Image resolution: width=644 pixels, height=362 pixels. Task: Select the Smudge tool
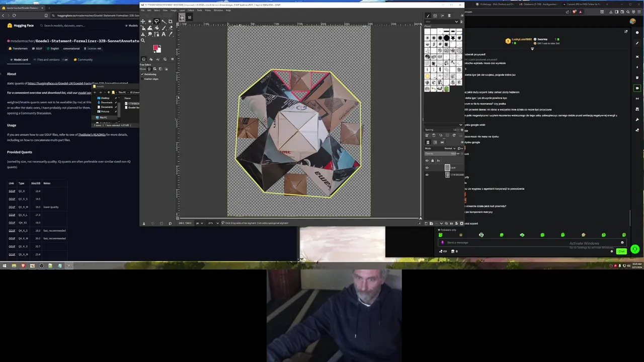[149, 34]
